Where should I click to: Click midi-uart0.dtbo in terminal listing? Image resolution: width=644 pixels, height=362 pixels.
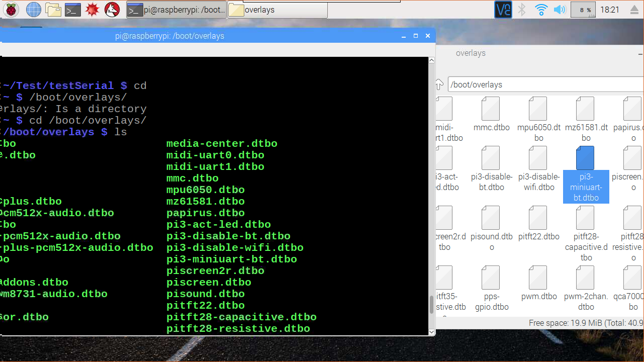click(x=215, y=155)
